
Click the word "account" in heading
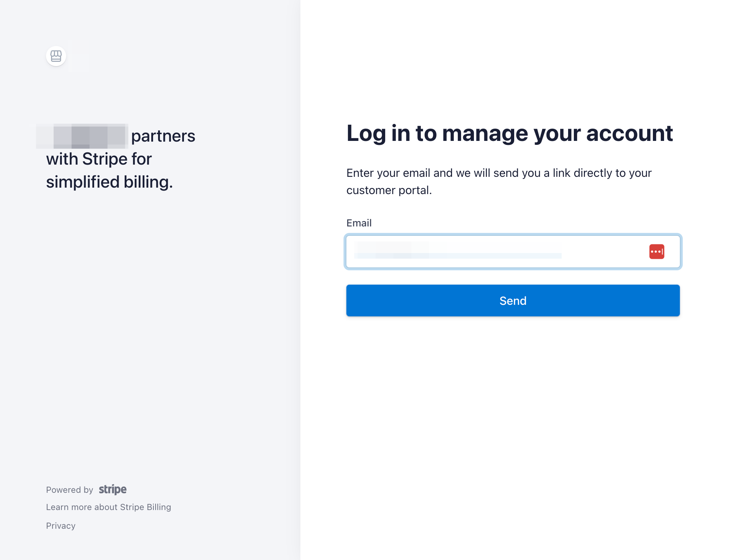[x=630, y=133]
